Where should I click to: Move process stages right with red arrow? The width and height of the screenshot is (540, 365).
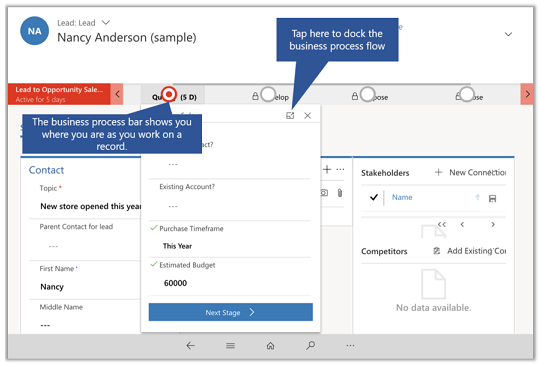click(x=527, y=94)
